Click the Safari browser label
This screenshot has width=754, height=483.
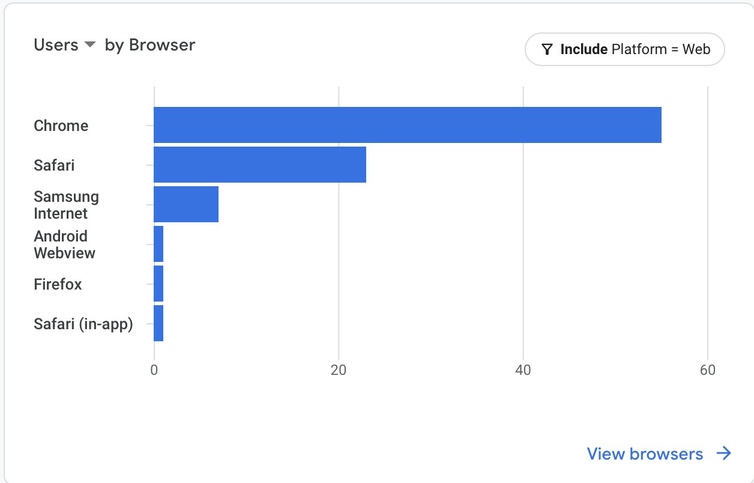[x=54, y=165]
